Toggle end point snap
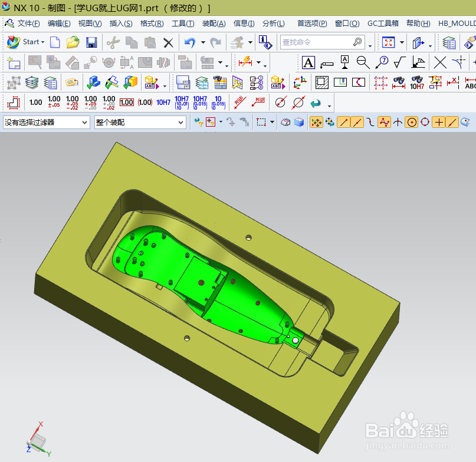 tap(344, 122)
